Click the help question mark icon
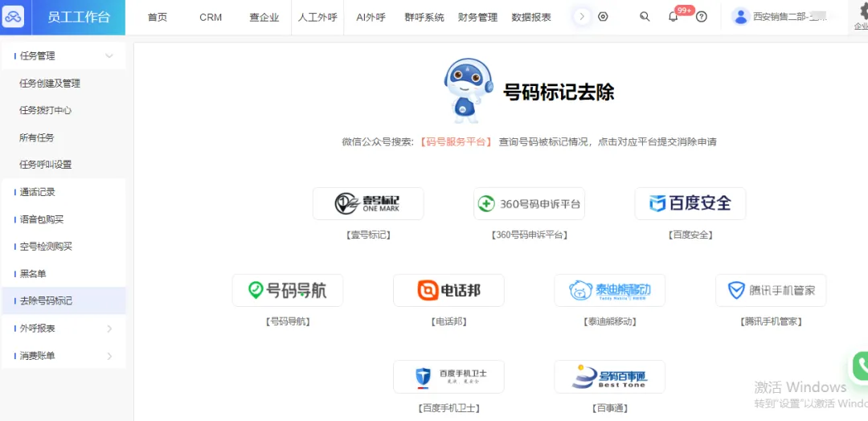The image size is (868, 421). click(x=702, y=17)
